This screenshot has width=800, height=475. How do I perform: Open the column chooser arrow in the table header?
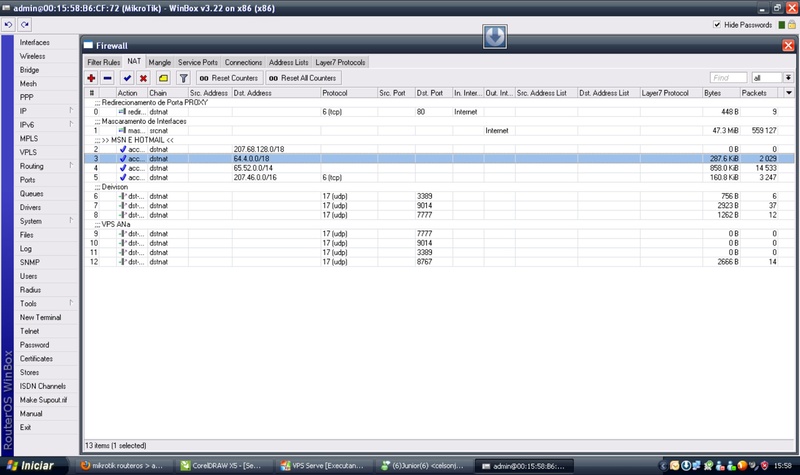click(789, 93)
